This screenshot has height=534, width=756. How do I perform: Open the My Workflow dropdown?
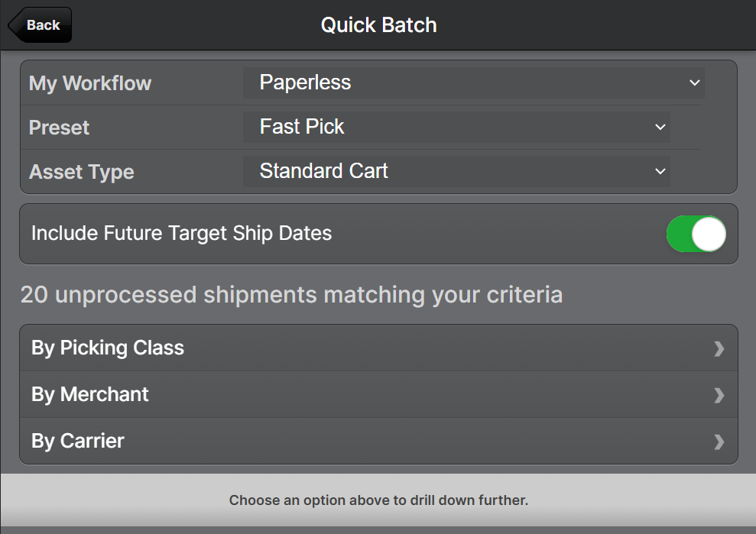pos(473,83)
